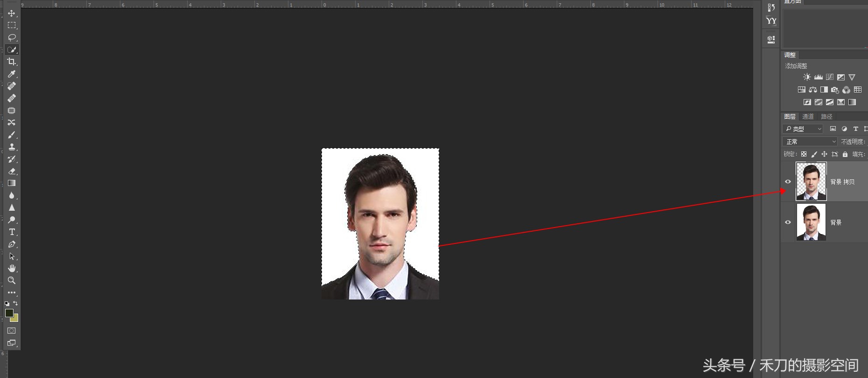
Task: Select the Healing Brush bandage tool
Action: coord(12,98)
